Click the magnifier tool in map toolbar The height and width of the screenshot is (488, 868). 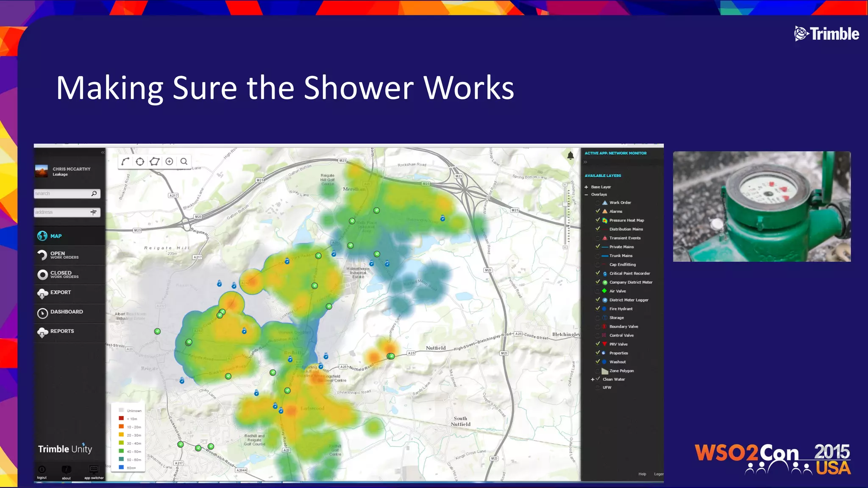tap(184, 161)
